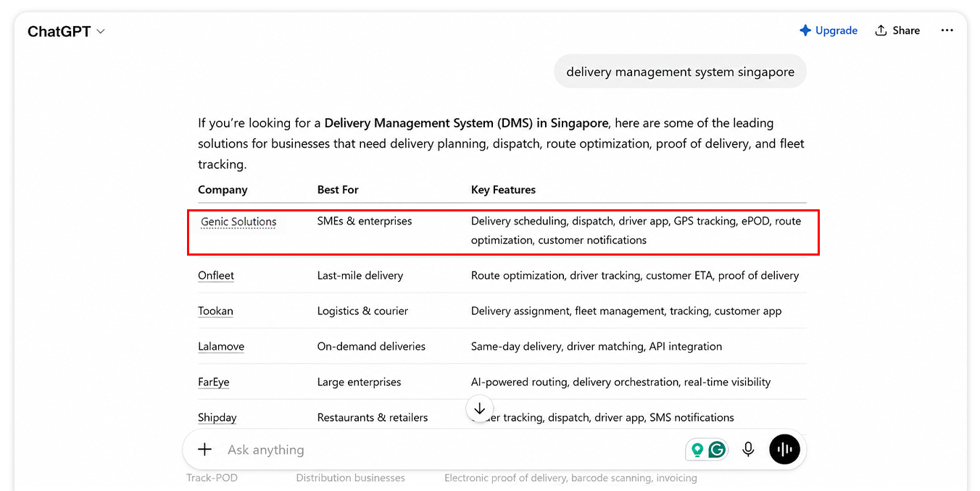The height and width of the screenshot is (491, 980).
Task: Start dictation with the microphone icon
Action: pos(748,450)
